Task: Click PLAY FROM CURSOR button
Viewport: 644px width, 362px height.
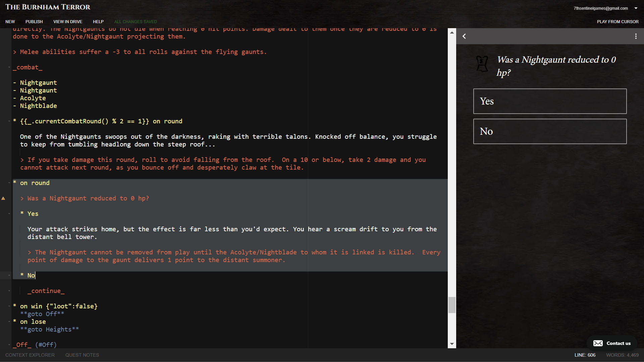Action: pos(618,21)
